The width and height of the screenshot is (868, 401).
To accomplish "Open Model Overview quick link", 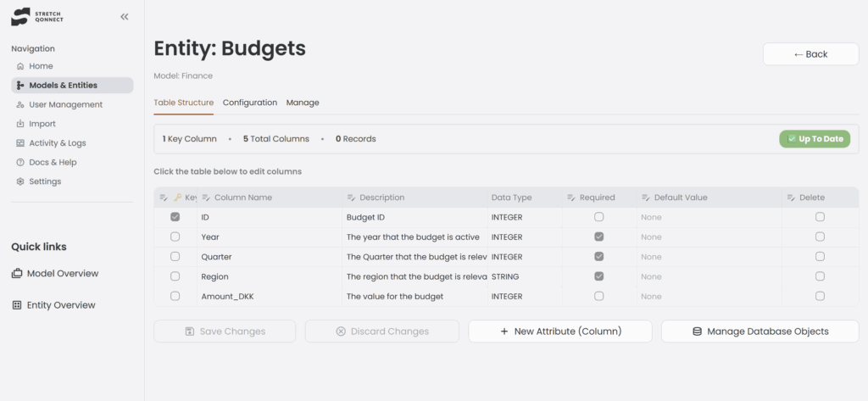I will pyautogui.click(x=62, y=273).
